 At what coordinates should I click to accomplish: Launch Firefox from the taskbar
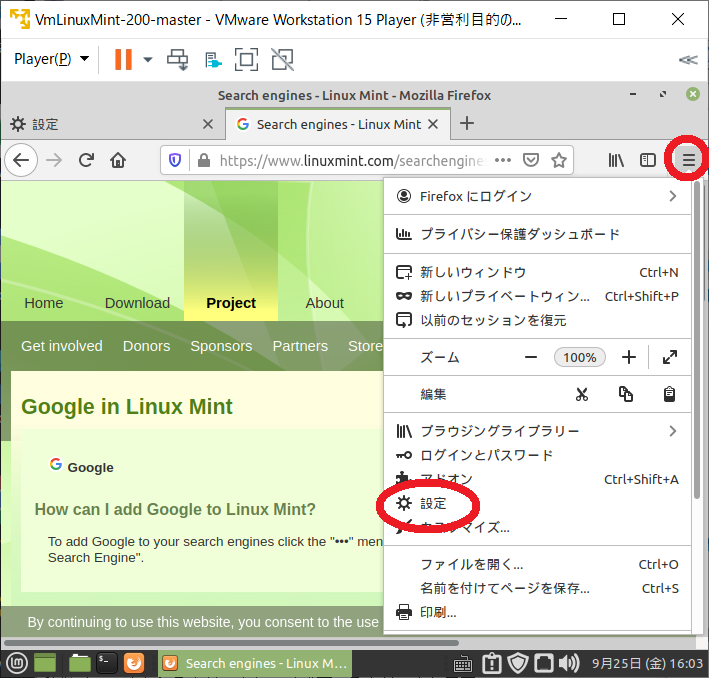coord(134,663)
